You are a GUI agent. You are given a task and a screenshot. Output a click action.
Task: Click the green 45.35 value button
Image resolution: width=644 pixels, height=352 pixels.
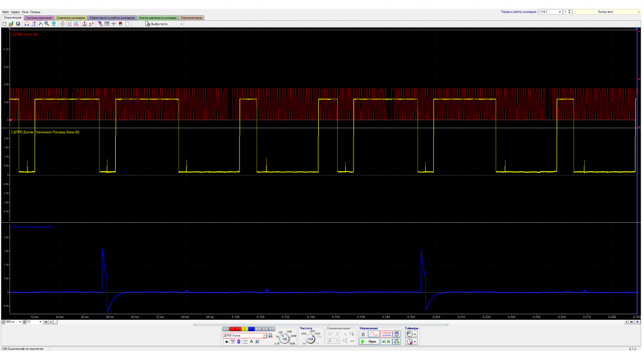[x=386, y=341]
